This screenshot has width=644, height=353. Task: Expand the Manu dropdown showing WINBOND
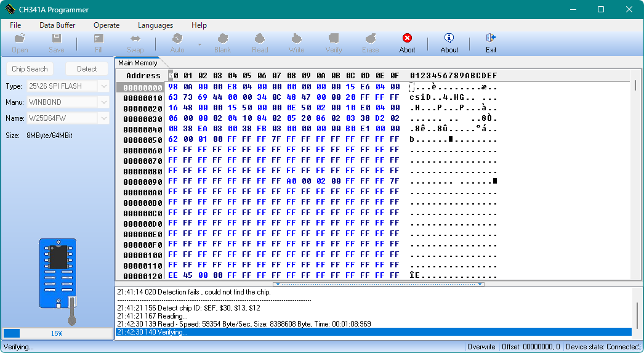pos(103,102)
